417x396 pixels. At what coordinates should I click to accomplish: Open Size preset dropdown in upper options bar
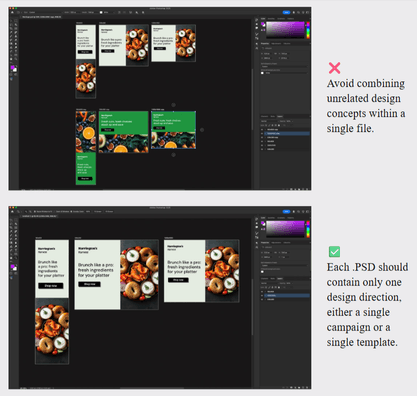pyautogui.click(x=42, y=12)
